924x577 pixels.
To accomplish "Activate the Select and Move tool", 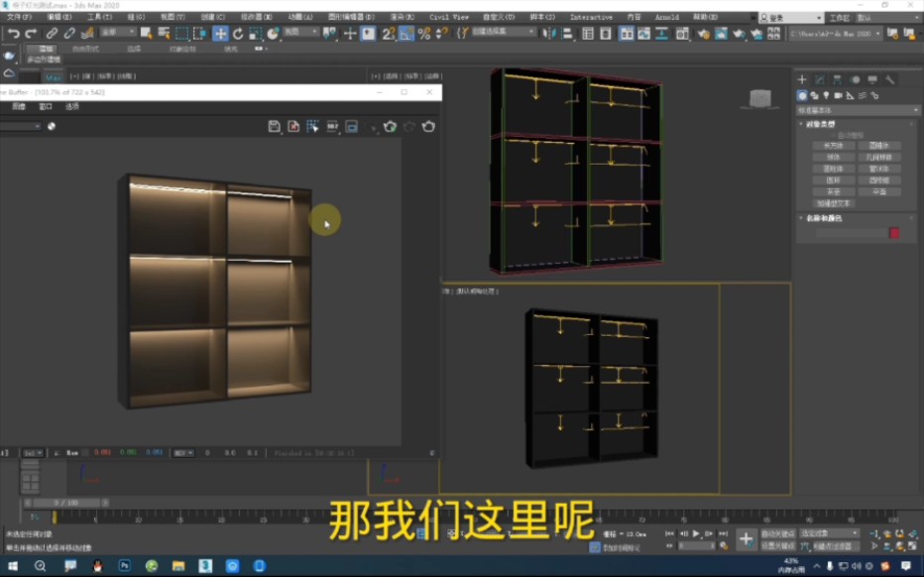I will (x=219, y=34).
